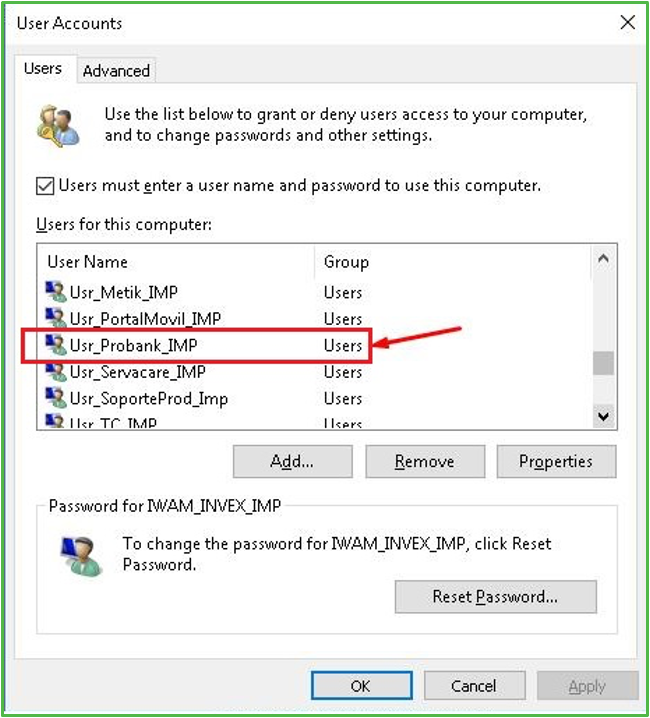Uncheck the users must enter password checkbox

tap(45, 185)
